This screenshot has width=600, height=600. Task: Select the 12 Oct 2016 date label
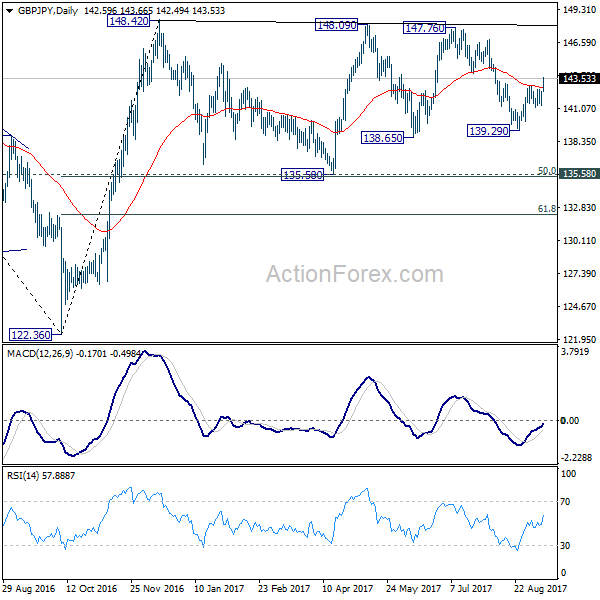click(x=91, y=589)
